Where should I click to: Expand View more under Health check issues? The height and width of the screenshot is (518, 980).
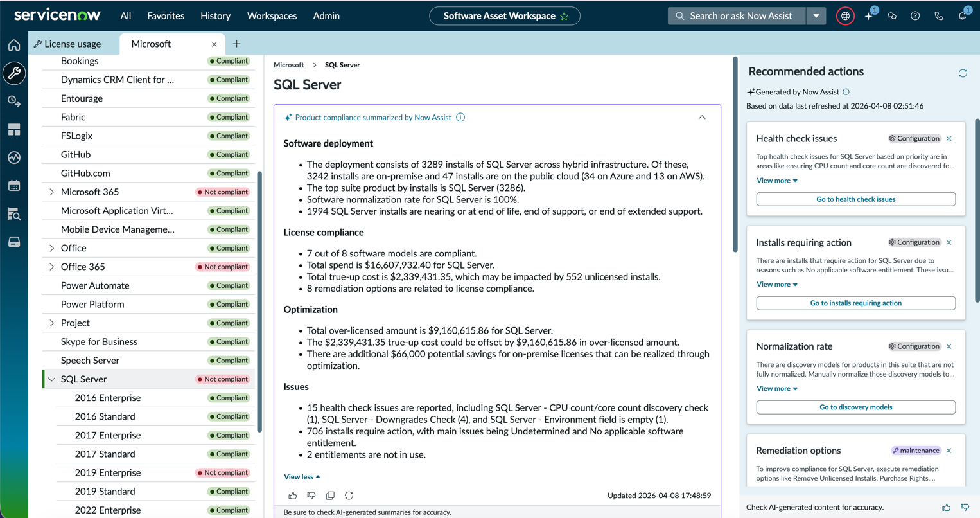pyautogui.click(x=777, y=181)
